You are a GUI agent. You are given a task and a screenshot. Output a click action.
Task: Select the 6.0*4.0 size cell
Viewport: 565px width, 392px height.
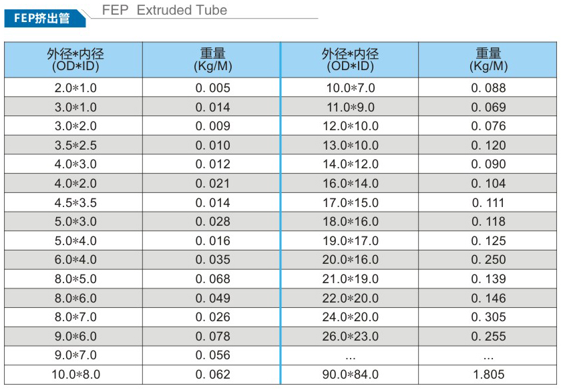coord(75,260)
